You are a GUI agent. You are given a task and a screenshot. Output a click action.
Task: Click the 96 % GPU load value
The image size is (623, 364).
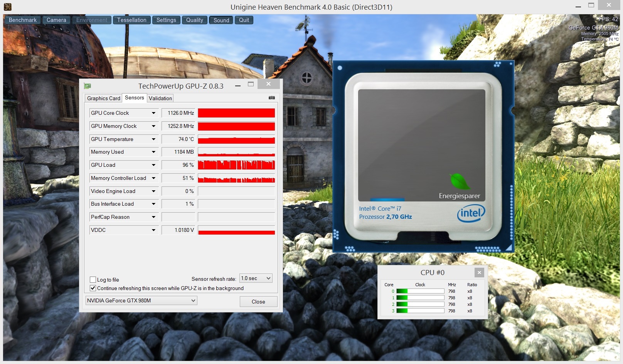point(178,165)
